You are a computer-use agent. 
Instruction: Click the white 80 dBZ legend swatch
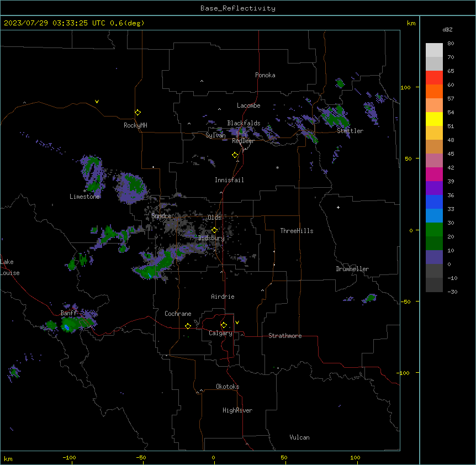click(434, 50)
